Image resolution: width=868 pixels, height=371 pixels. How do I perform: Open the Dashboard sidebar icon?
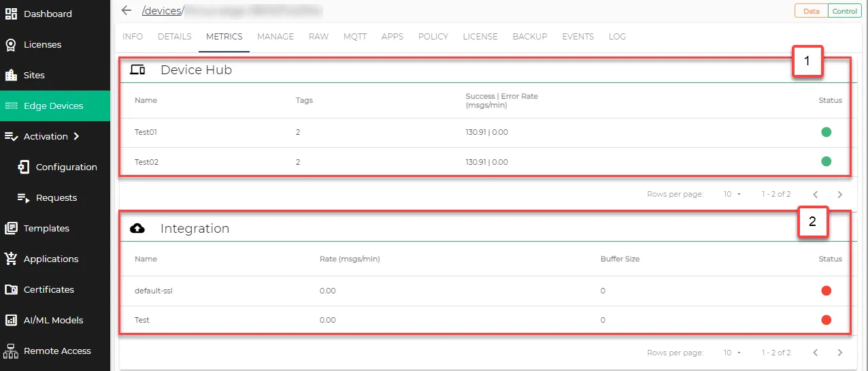pos(11,14)
